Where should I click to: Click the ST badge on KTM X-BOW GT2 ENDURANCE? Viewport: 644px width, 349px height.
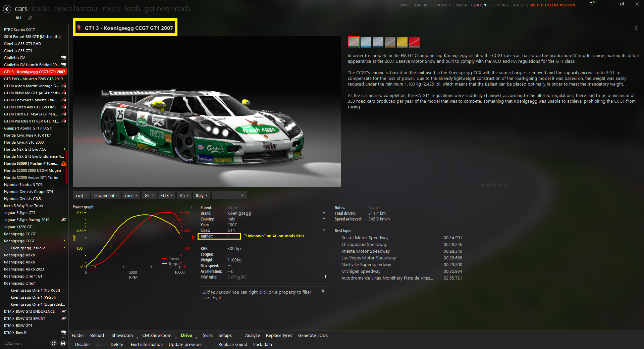point(64,311)
